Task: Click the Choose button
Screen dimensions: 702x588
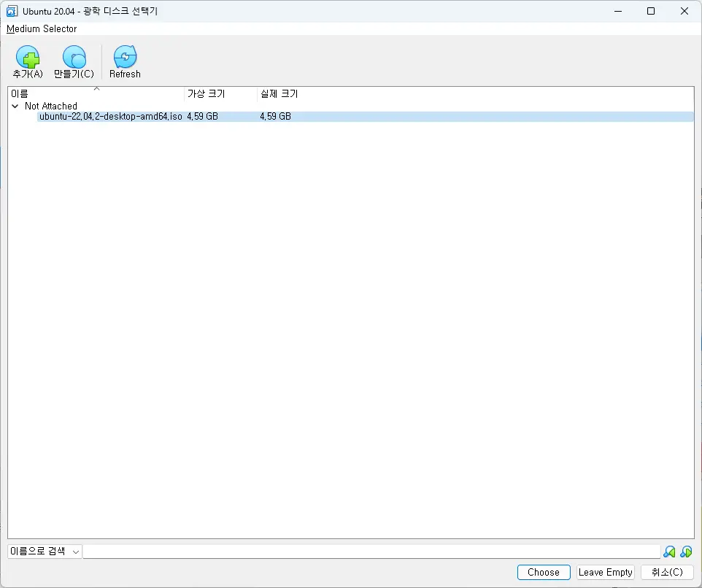Action: (x=544, y=573)
